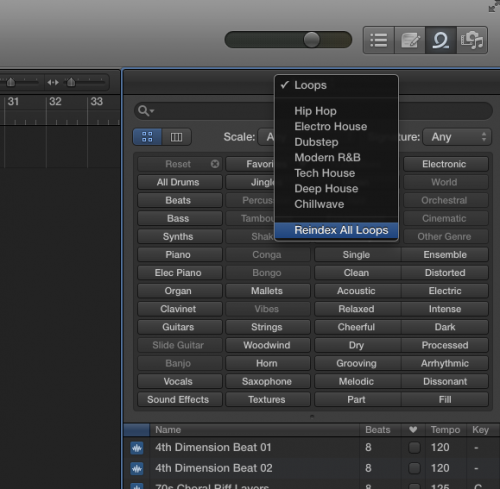Click the right horizontal zoom slider thumb

(x=71, y=82)
